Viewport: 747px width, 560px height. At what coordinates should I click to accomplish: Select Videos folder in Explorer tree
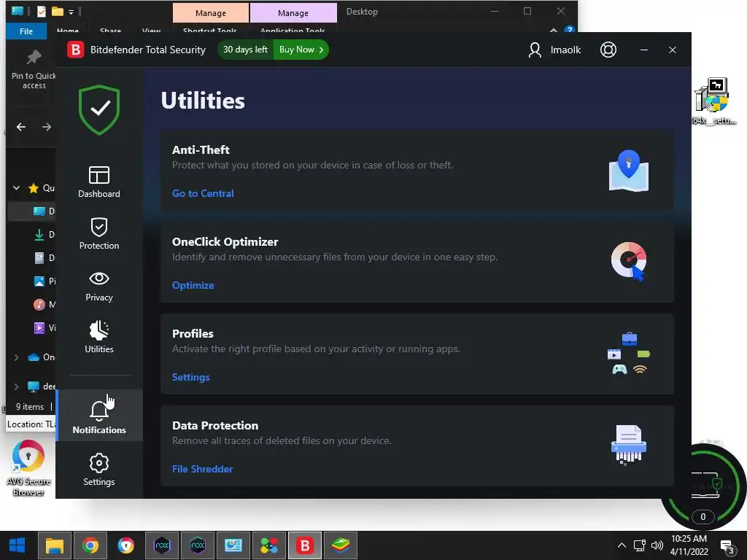[44, 327]
